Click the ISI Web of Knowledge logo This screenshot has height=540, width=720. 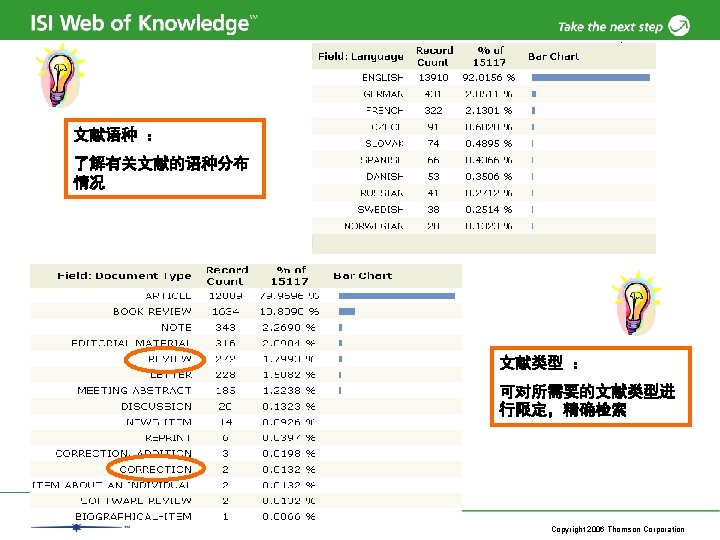point(143,23)
